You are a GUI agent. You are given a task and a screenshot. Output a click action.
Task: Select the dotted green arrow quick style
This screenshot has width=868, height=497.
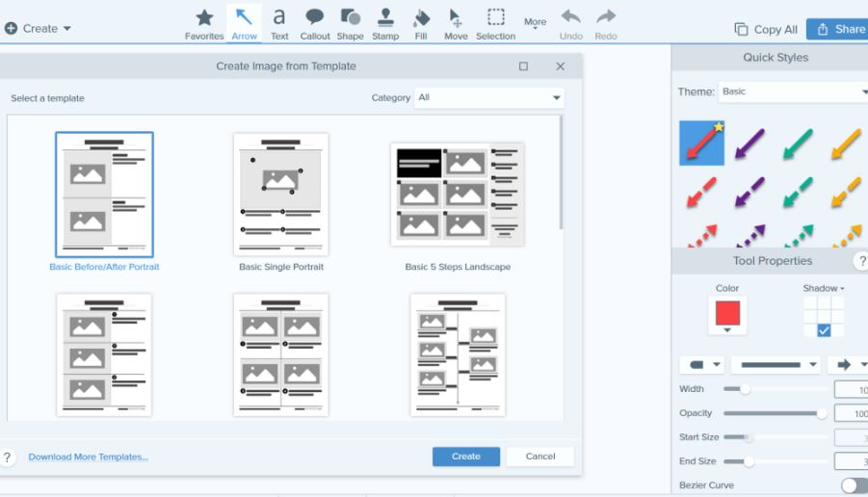798,235
